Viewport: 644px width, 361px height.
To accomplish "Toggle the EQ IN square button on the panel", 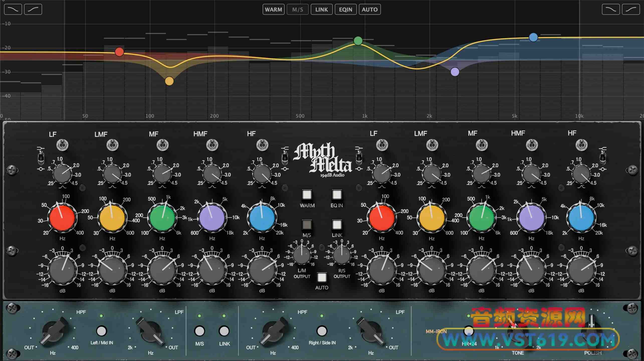I will click(337, 194).
